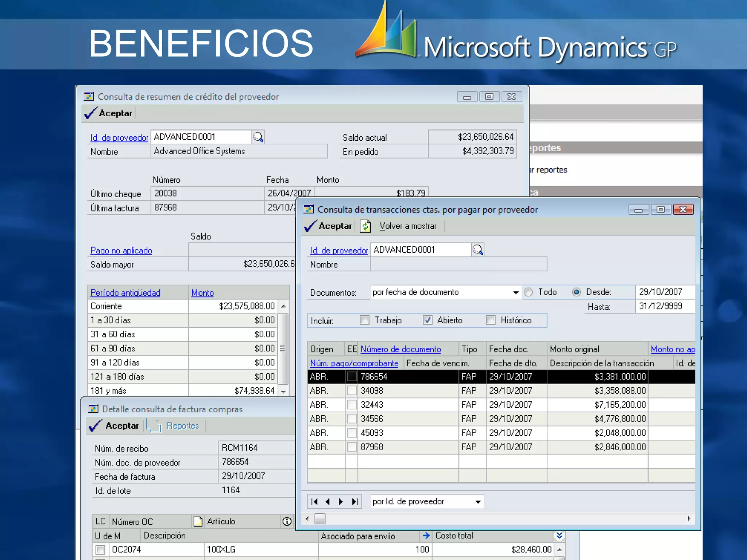This screenshot has height=560, width=747.
Task: Uncheck the Abierto checkbox
Action: tap(427, 320)
